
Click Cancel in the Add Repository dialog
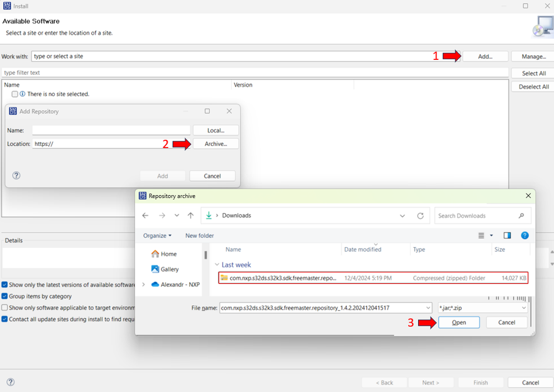coord(212,176)
